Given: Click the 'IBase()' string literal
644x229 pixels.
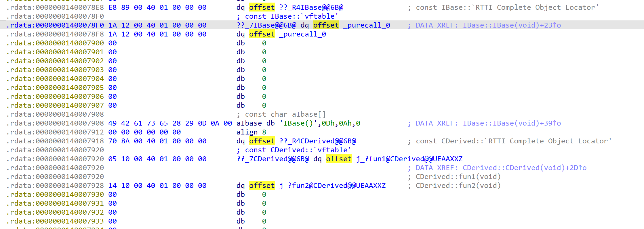Looking at the screenshot, I should [x=298, y=123].
